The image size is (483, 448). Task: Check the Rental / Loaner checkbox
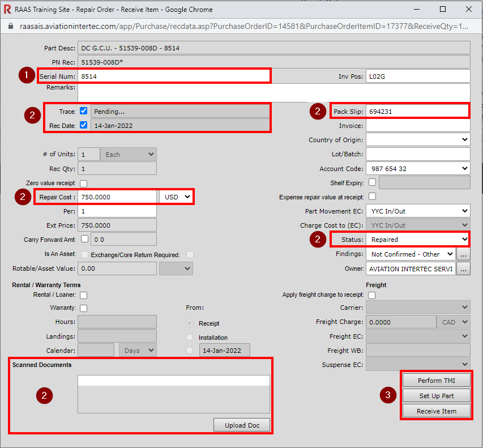tap(84, 295)
